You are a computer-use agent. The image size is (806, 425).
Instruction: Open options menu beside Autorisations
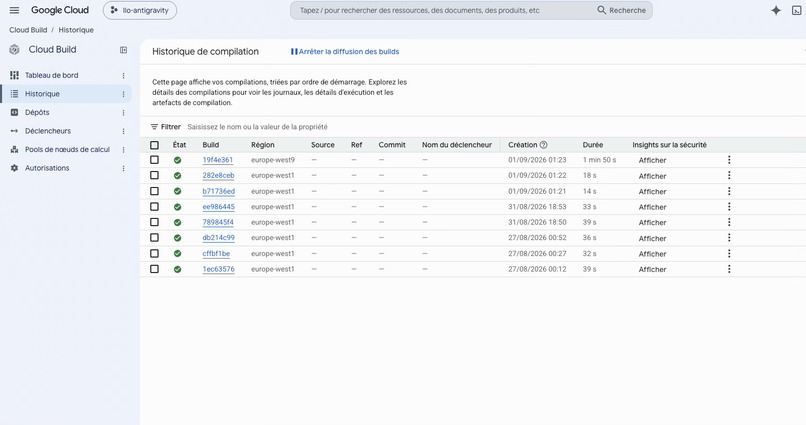(x=123, y=168)
